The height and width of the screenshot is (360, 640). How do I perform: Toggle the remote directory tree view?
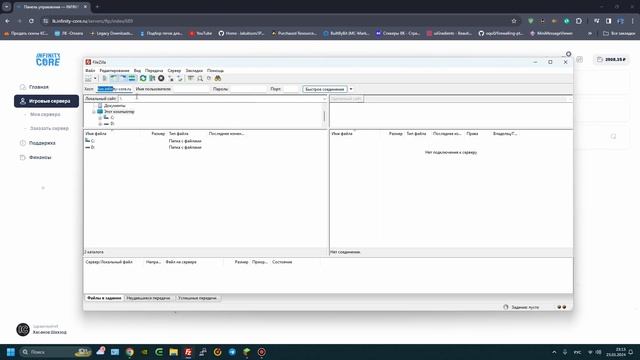(123, 78)
